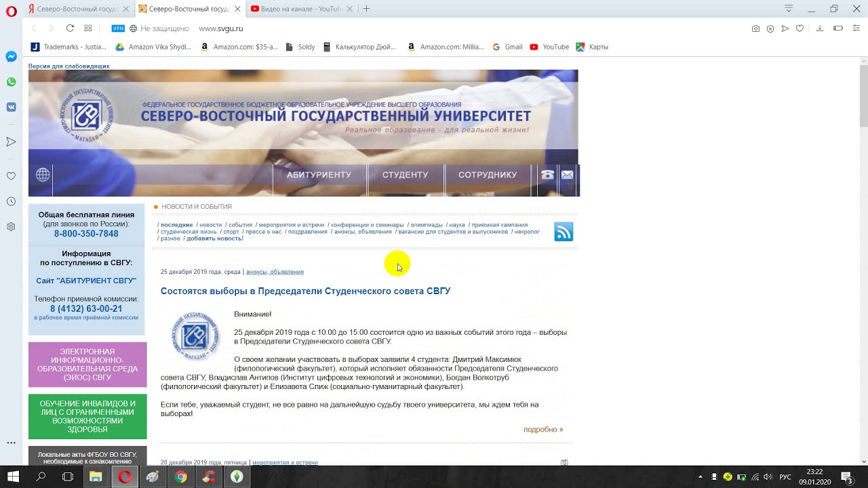Open the Windows Start menu
This screenshot has height=488, width=868.
(x=13, y=476)
